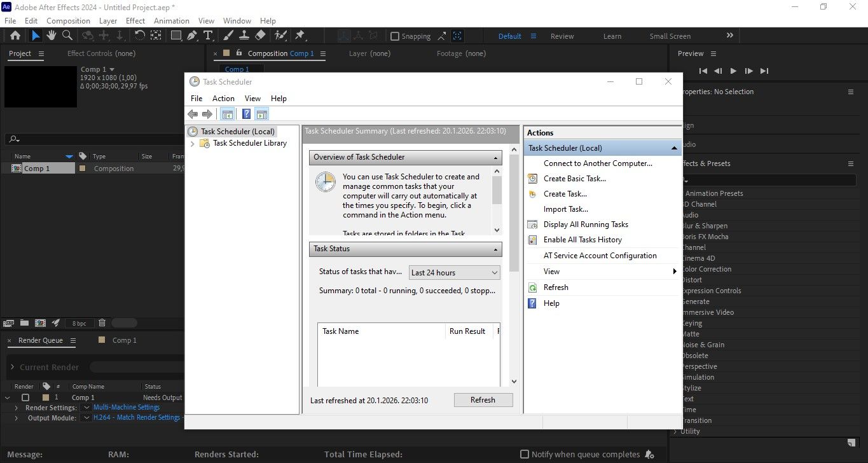Enable the Snapping checkbox
Image resolution: width=868 pixels, height=463 pixels.
point(395,36)
